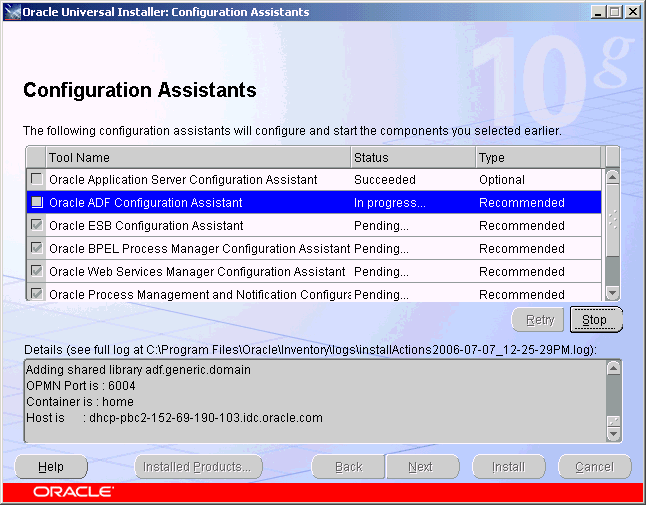Close the installer window

632,12
